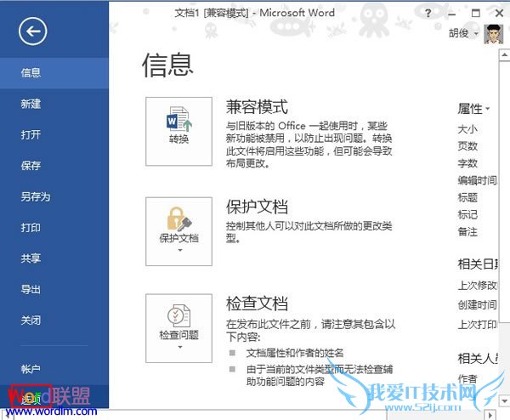This screenshot has width=510, height=420.
Task: Open the Word help question mark icon
Action: 428,14
